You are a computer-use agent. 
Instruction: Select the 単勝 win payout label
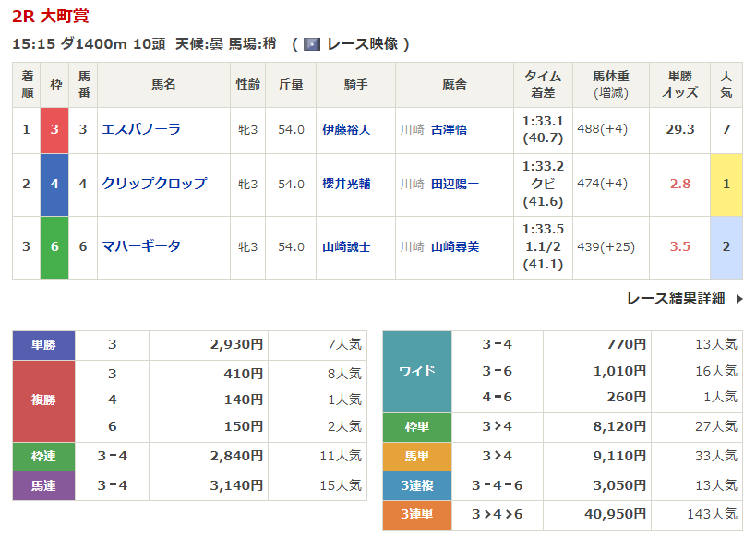coord(43,345)
